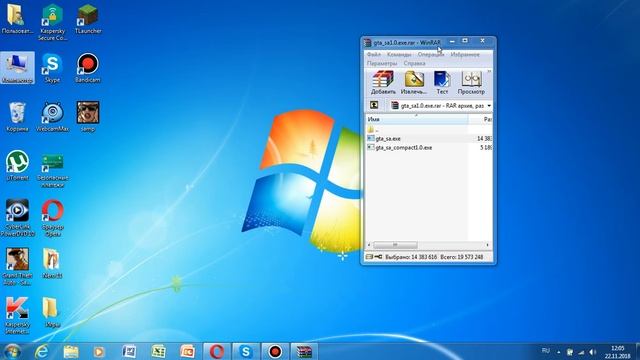Open PowerPoint from the taskbar
640x360 pixels.
(187, 351)
